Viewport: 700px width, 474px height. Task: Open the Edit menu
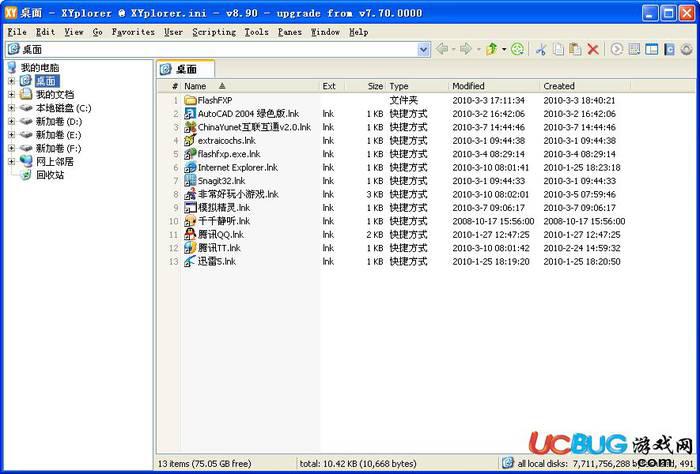coord(45,32)
